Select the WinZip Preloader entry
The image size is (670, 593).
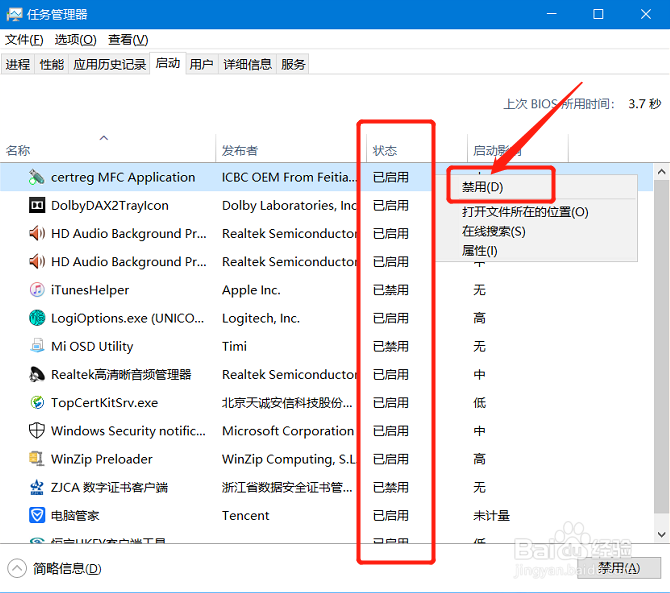click(x=101, y=459)
